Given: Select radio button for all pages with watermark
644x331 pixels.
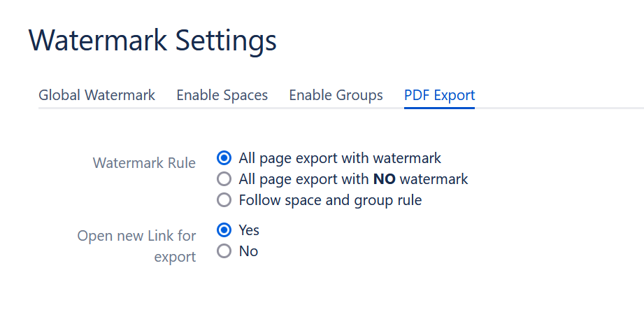Looking at the screenshot, I should click(224, 158).
